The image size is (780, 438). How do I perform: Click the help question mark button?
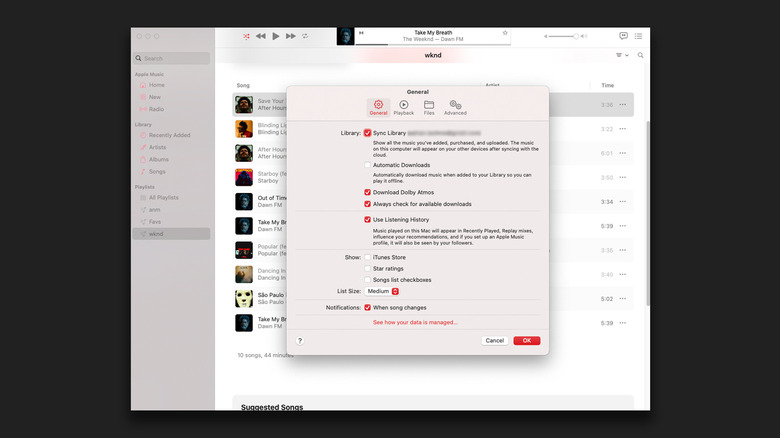point(300,341)
